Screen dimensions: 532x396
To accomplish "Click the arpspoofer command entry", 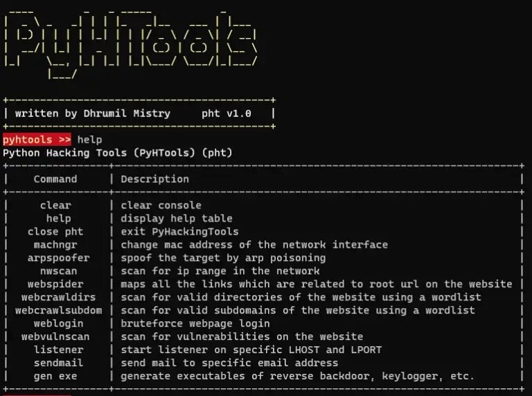I will point(58,258).
